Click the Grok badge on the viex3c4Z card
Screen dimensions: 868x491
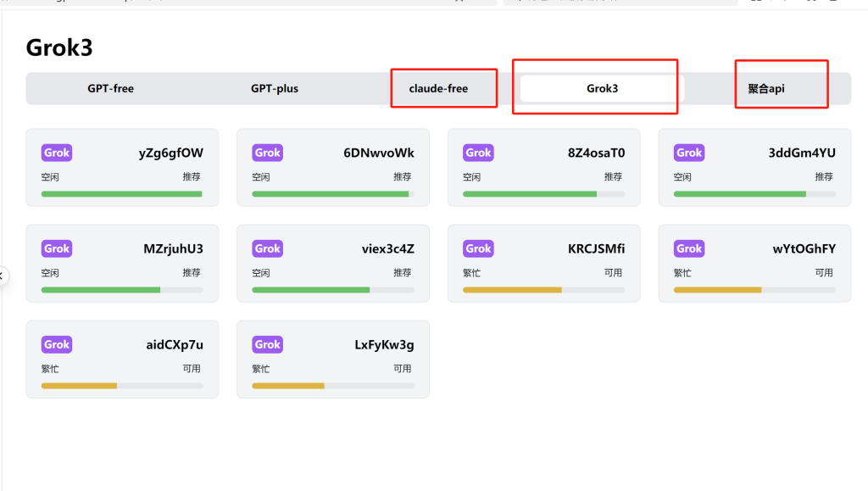pyautogui.click(x=267, y=248)
